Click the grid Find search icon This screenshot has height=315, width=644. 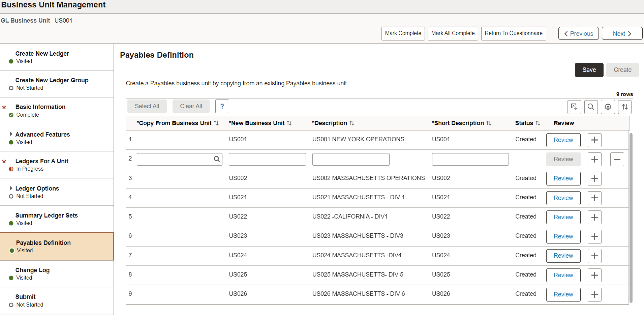pyautogui.click(x=591, y=107)
